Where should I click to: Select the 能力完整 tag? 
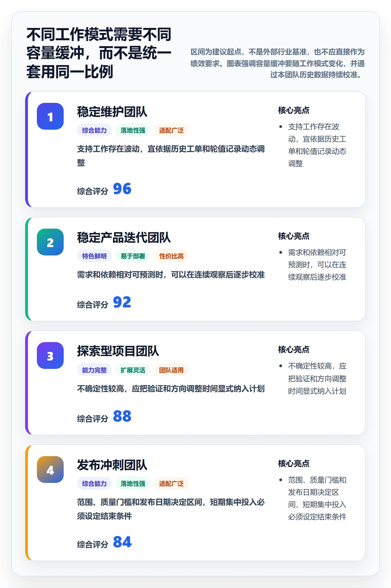(x=94, y=370)
